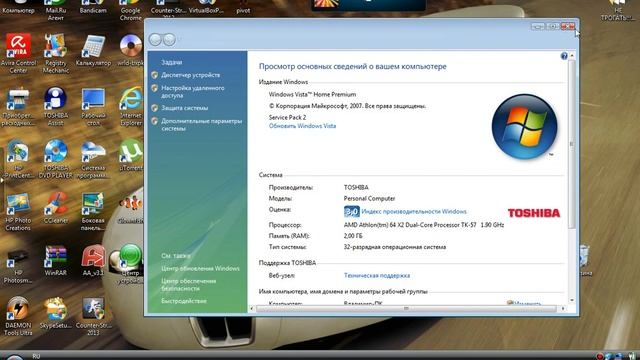Open AA_v3.1 desktop shortcut
Screen dimensions: 640x360
(x=93, y=260)
